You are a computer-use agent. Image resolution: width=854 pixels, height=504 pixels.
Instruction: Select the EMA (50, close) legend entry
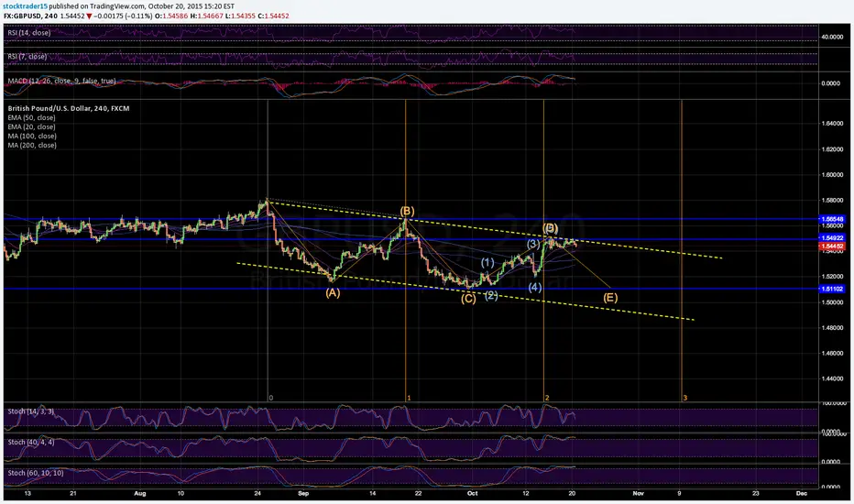(x=31, y=117)
